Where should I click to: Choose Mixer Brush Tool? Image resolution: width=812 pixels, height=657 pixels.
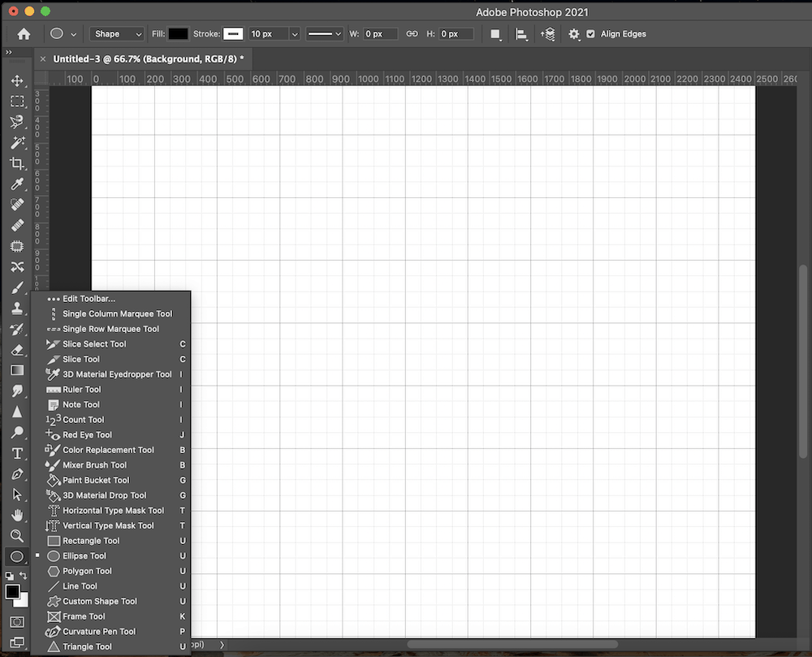coord(110,465)
